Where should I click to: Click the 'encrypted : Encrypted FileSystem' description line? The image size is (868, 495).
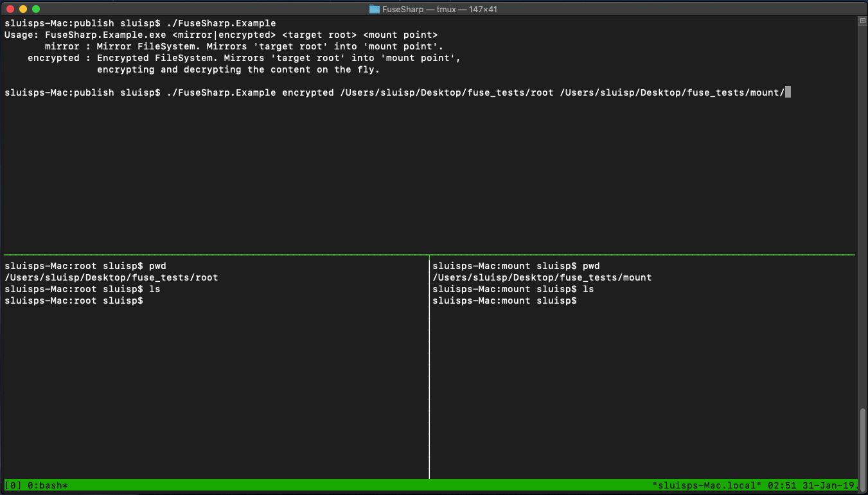(x=244, y=58)
